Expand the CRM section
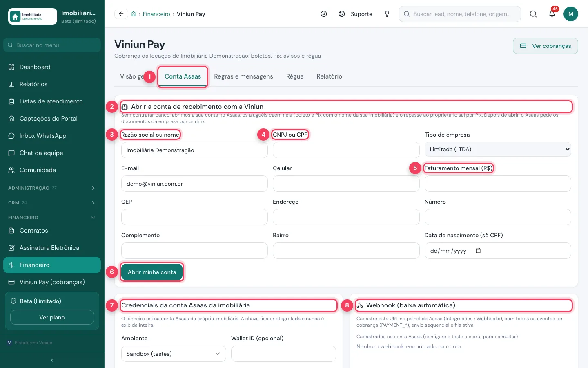 (52, 203)
